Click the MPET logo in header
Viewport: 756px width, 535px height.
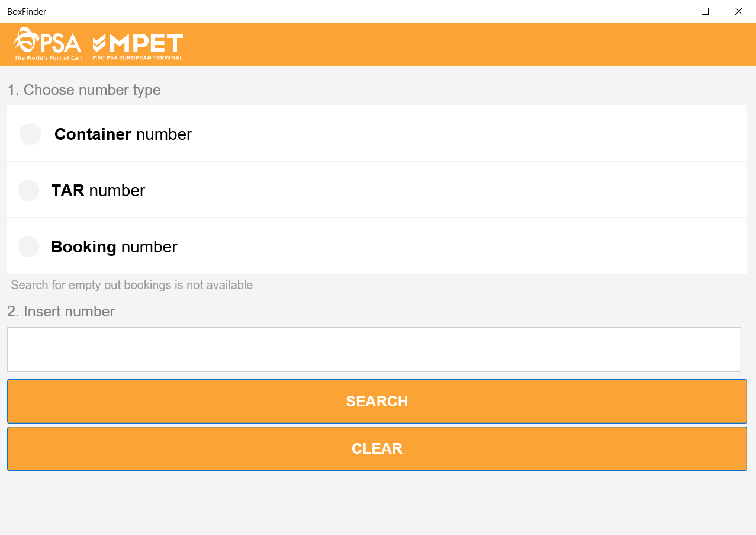(138, 43)
